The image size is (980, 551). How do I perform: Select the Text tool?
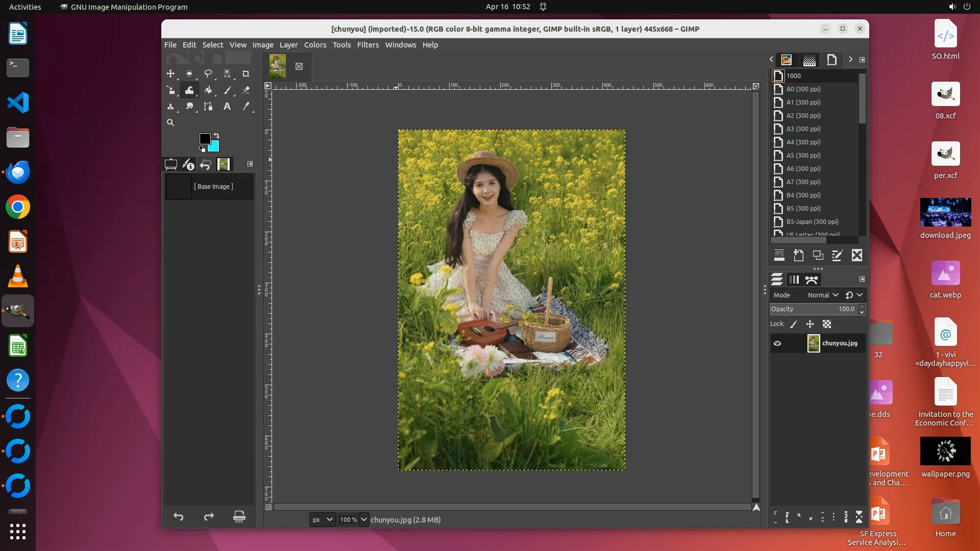(x=227, y=107)
